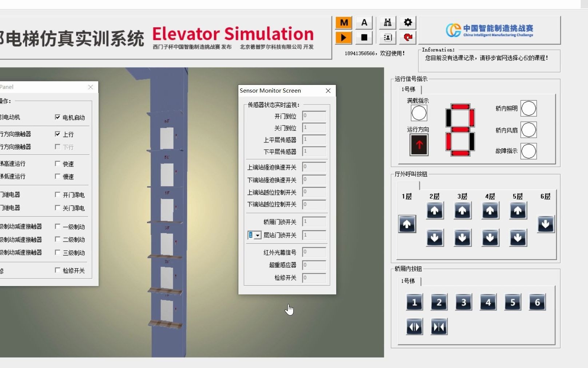
Task: Click the seven-segment floor display
Action: tap(460, 130)
